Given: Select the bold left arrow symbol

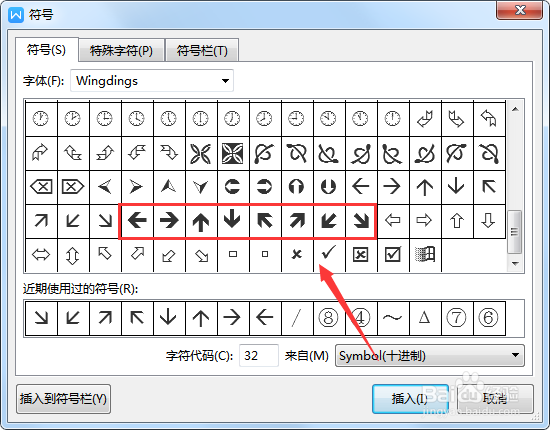Looking at the screenshot, I should 137,221.
